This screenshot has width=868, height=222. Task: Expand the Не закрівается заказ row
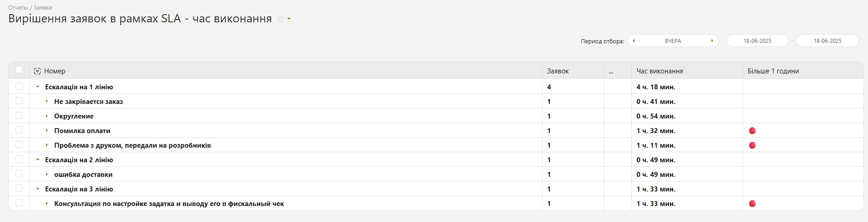pyautogui.click(x=47, y=101)
